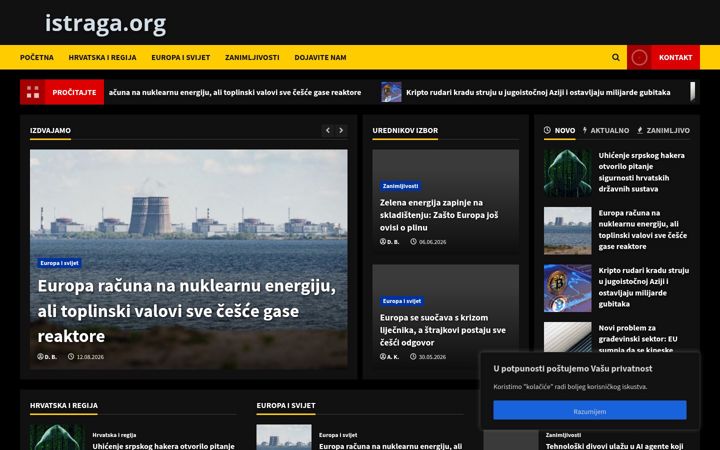
Task: Switch to the NOVO tab
Action: tap(559, 130)
